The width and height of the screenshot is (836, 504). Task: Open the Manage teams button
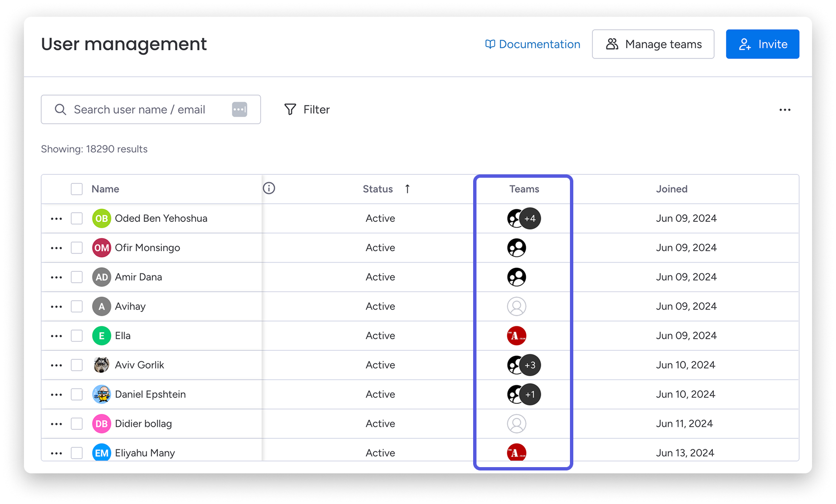653,45
